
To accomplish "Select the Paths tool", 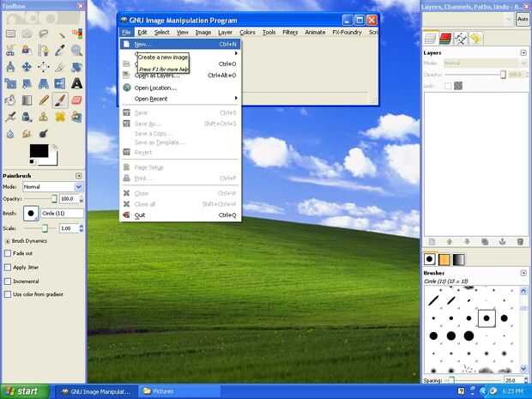I will [x=44, y=51].
